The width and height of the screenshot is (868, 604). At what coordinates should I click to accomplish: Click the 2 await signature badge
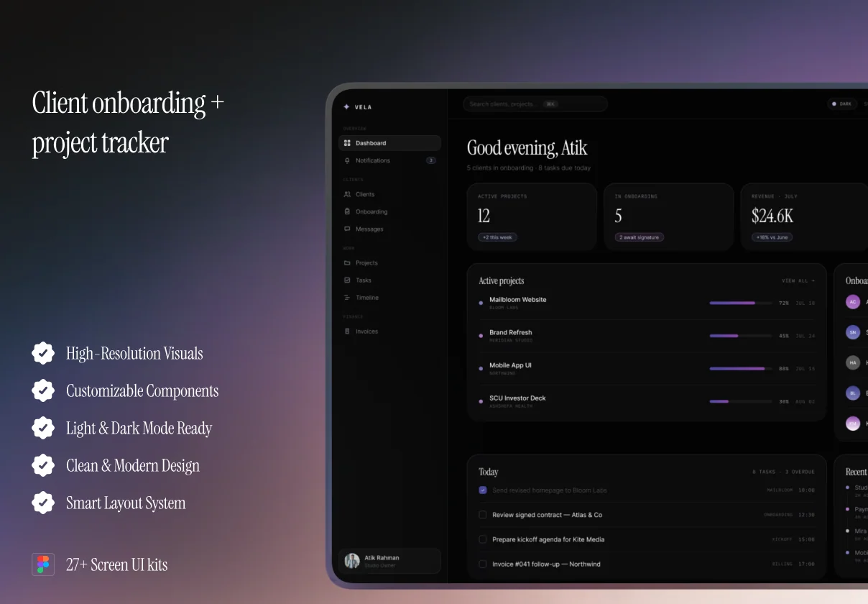point(640,237)
